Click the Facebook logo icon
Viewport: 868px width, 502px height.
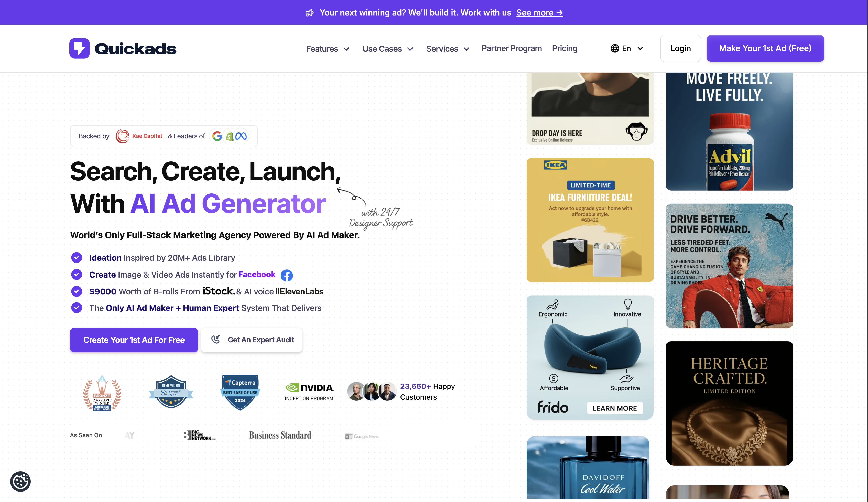pyautogui.click(x=287, y=275)
